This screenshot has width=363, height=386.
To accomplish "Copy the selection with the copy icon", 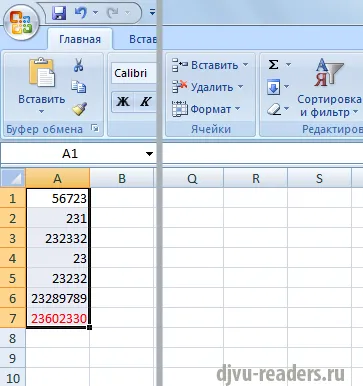I will (x=79, y=87).
